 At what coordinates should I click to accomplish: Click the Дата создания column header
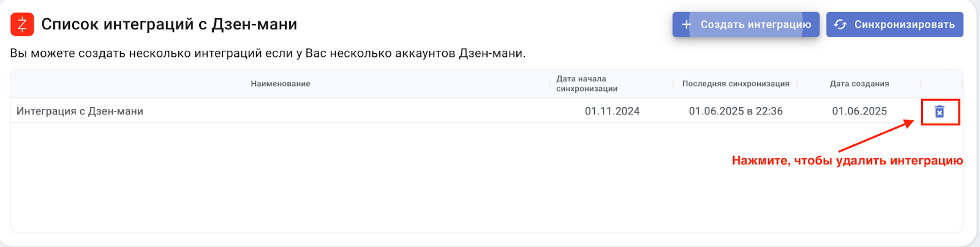859,84
